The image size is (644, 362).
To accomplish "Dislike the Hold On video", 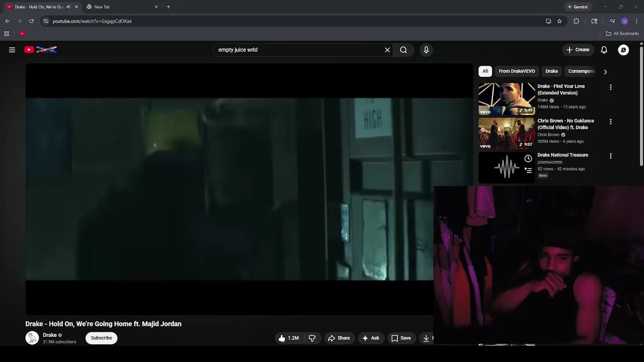I will tap(312, 338).
